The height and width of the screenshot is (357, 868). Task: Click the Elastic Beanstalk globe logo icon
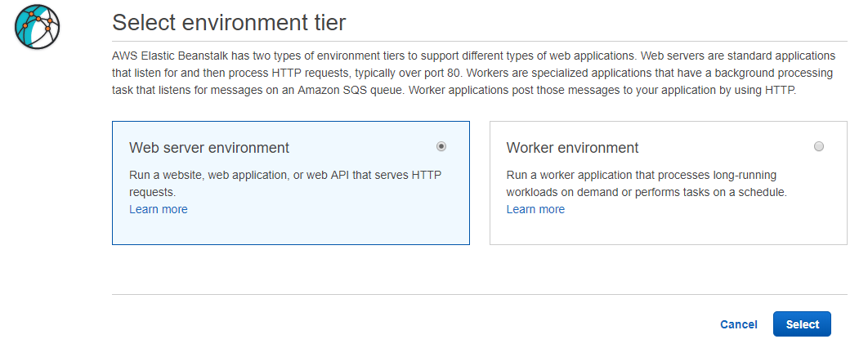point(37,27)
